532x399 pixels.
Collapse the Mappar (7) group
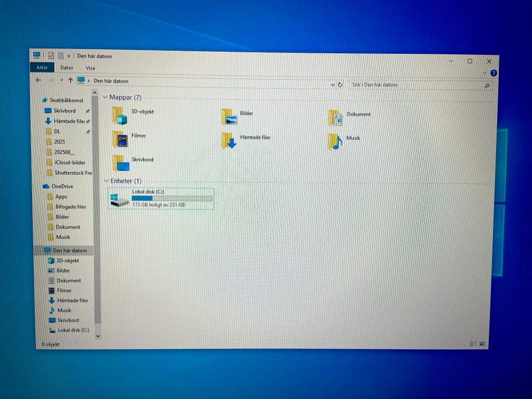(x=105, y=98)
